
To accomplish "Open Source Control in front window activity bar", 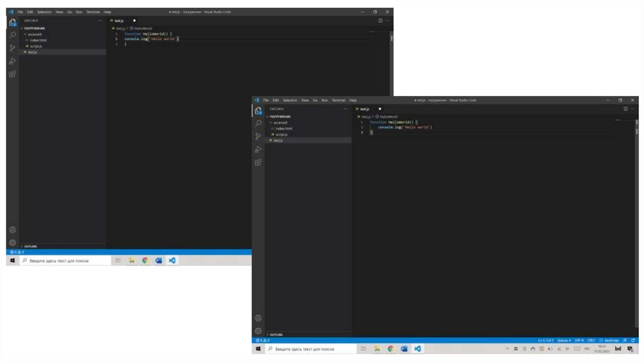I will coord(258,136).
